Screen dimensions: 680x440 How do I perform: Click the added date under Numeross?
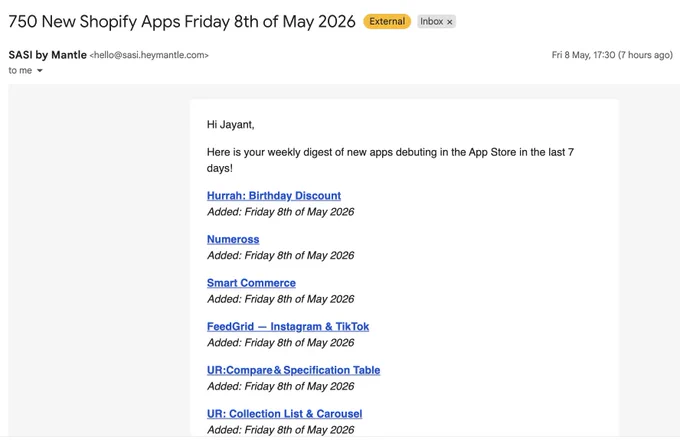click(280, 255)
